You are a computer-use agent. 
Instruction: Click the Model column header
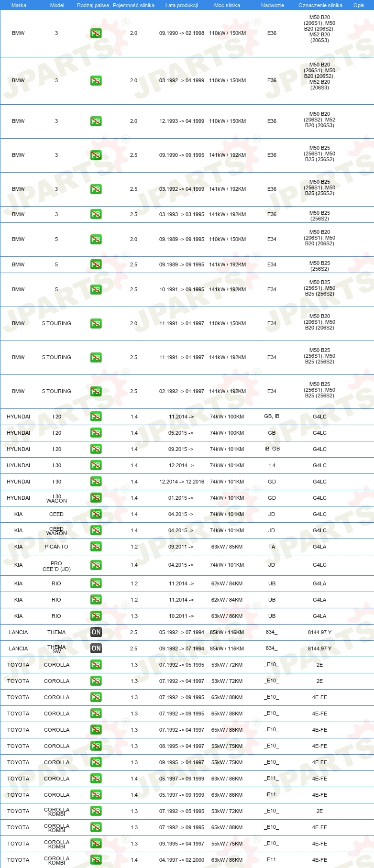[x=57, y=5]
